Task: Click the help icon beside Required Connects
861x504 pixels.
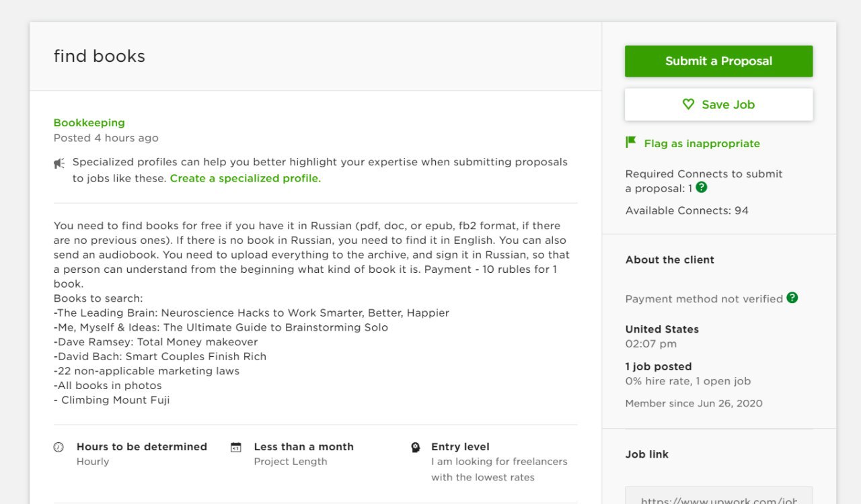Action: tap(702, 187)
